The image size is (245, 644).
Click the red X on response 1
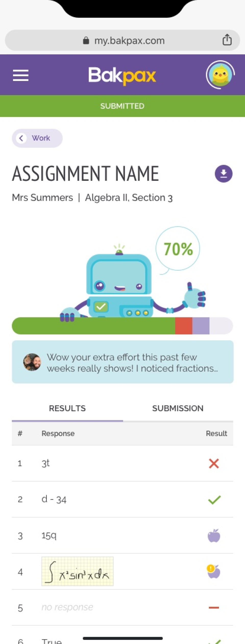[214, 463]
